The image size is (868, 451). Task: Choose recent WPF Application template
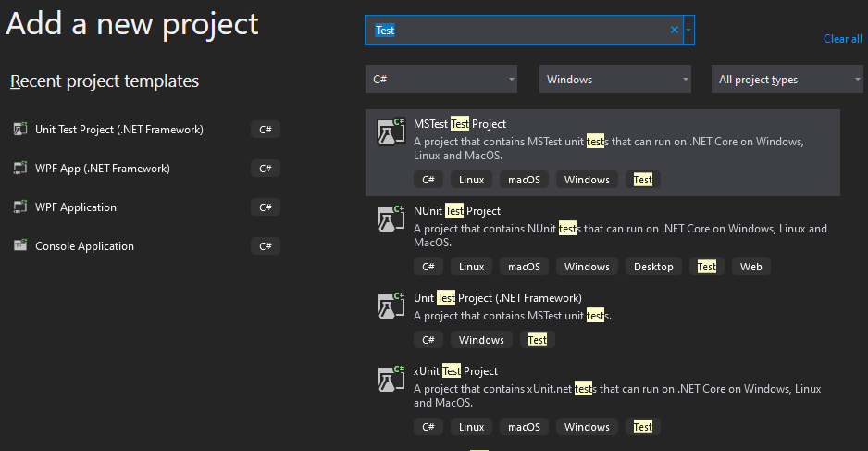click(76, 207)
